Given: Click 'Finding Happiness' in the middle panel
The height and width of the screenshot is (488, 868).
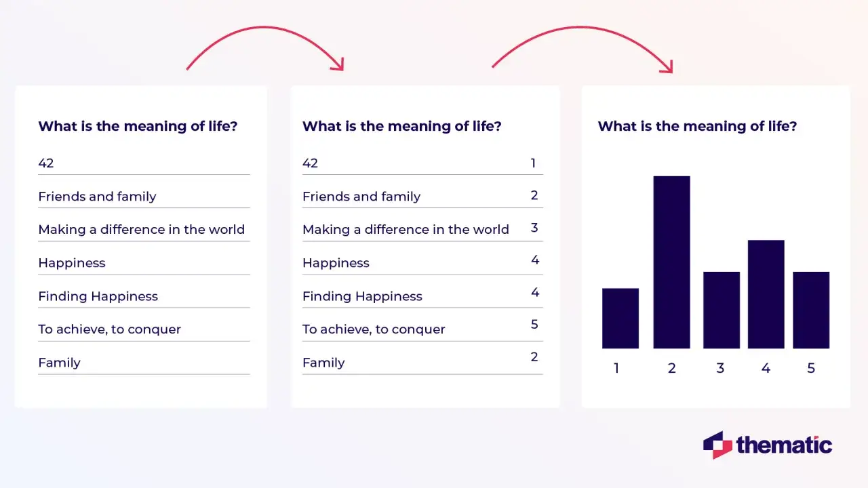Looking at the screenshot, I should tap(362, 296).
